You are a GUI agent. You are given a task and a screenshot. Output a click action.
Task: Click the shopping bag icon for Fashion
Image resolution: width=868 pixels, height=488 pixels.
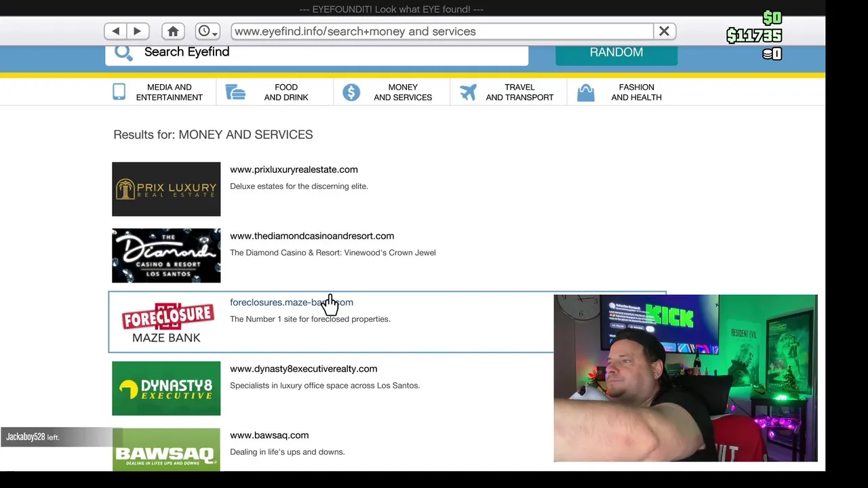click(586, 93)
